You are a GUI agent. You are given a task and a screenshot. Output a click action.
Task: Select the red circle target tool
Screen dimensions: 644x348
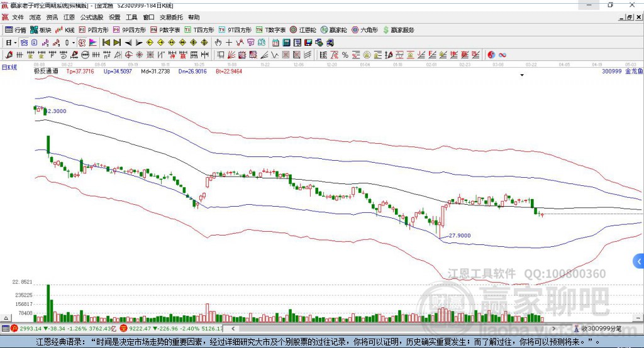128,55
